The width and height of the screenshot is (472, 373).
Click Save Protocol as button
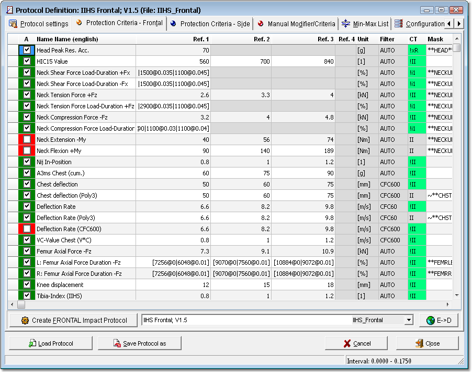click(140, 343)
